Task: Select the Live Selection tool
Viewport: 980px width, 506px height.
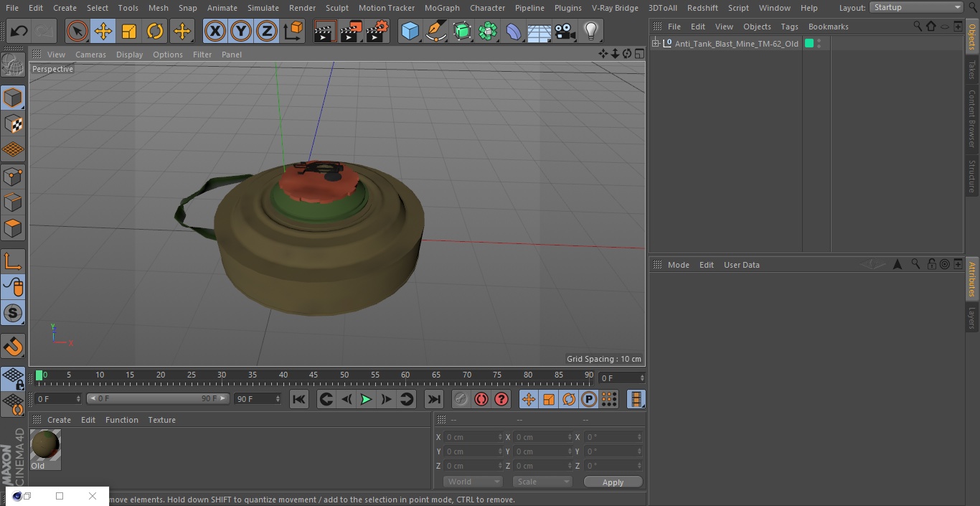Action: click(77, 31)
